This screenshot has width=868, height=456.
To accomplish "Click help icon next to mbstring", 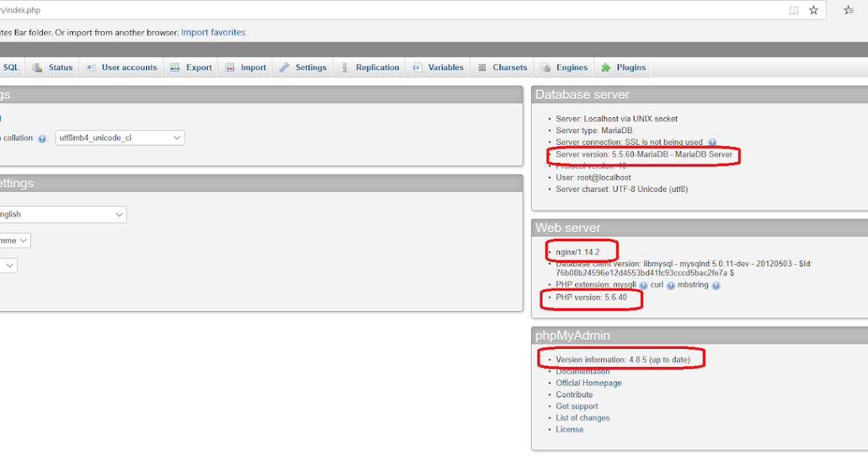I will point(715,284).
